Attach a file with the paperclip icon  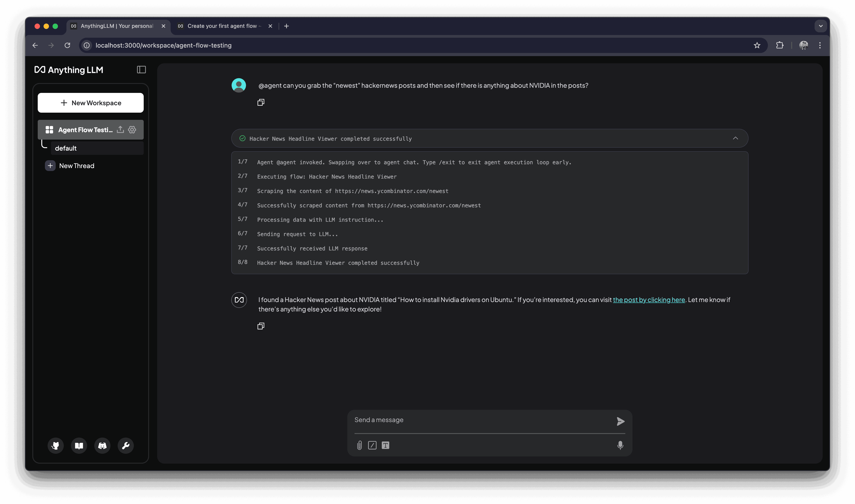359,445
